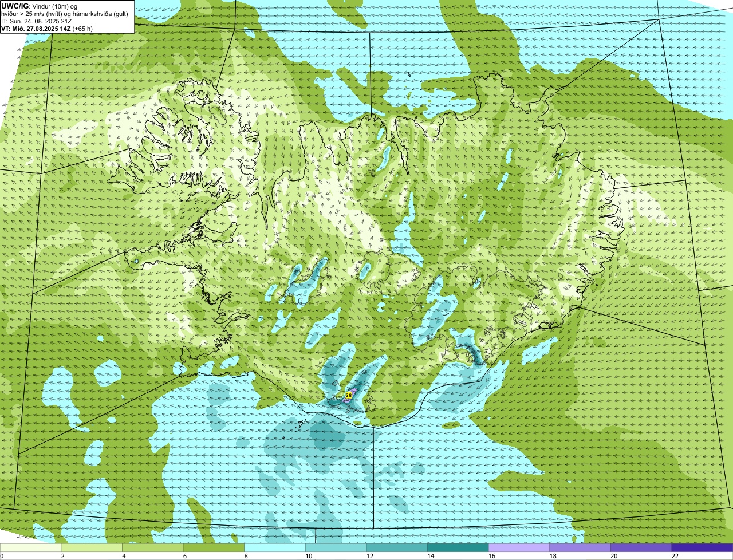
Task: Click the 0–2 m/s pale color swatch
Action: pos(30,548)
